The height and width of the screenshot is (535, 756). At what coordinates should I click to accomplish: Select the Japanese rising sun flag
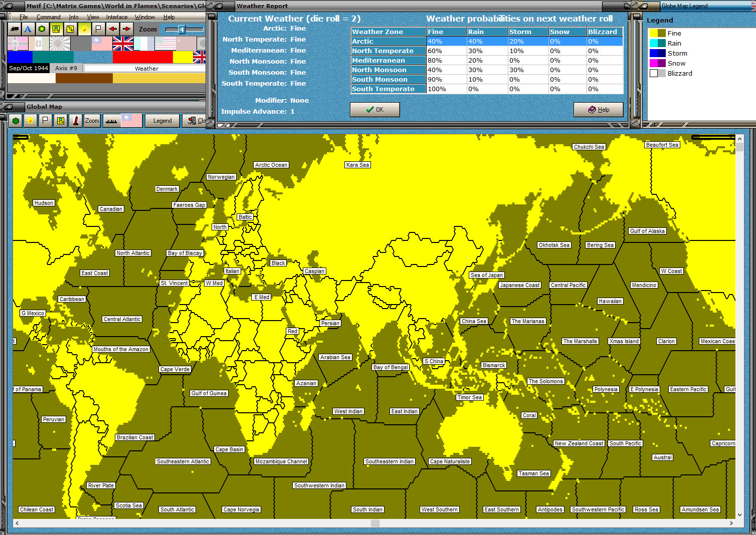coord(60,44)
